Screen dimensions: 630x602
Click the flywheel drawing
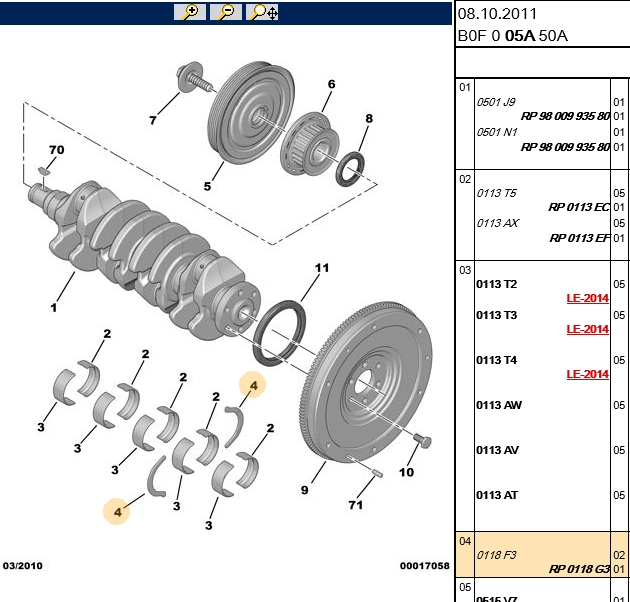[366, 382]
